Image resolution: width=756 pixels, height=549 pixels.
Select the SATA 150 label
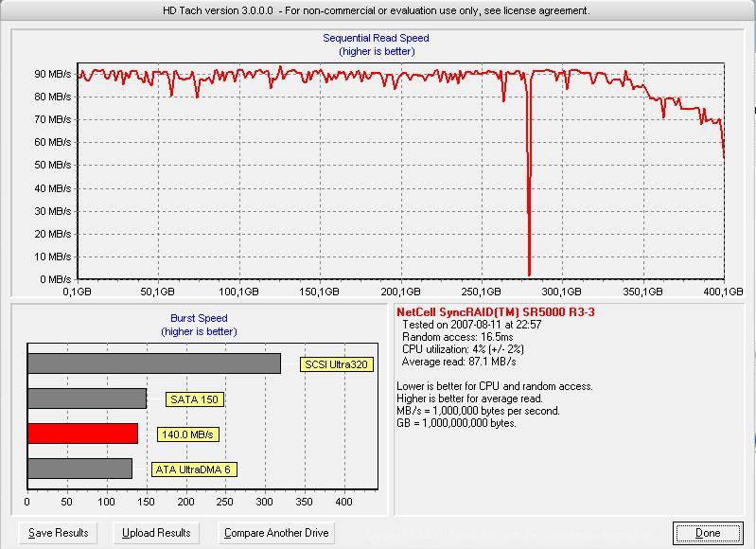coord(195,399)
